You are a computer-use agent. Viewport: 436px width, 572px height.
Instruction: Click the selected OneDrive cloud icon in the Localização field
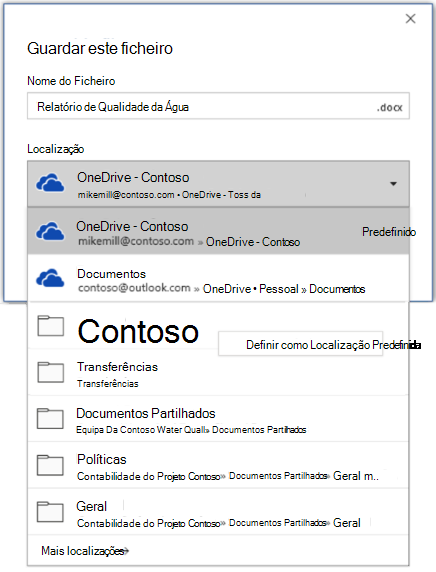[x=50, y=183]
